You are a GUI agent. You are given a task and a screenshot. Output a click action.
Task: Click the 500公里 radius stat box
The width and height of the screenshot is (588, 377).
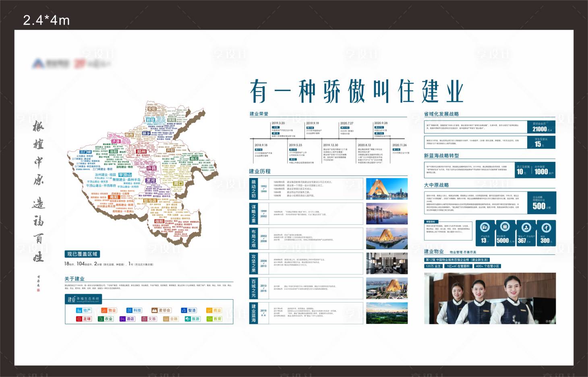click(x=541, y=203)
